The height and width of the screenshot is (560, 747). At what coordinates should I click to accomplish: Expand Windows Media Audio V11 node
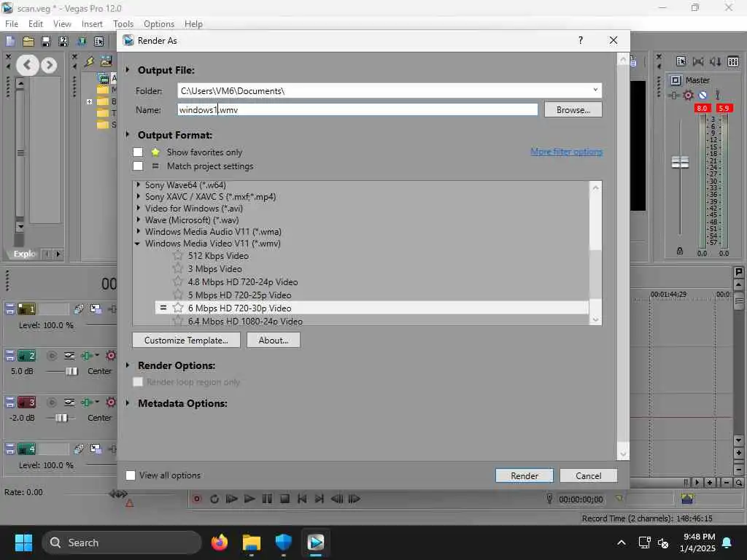pyautogui.click(x=138, y=231)
